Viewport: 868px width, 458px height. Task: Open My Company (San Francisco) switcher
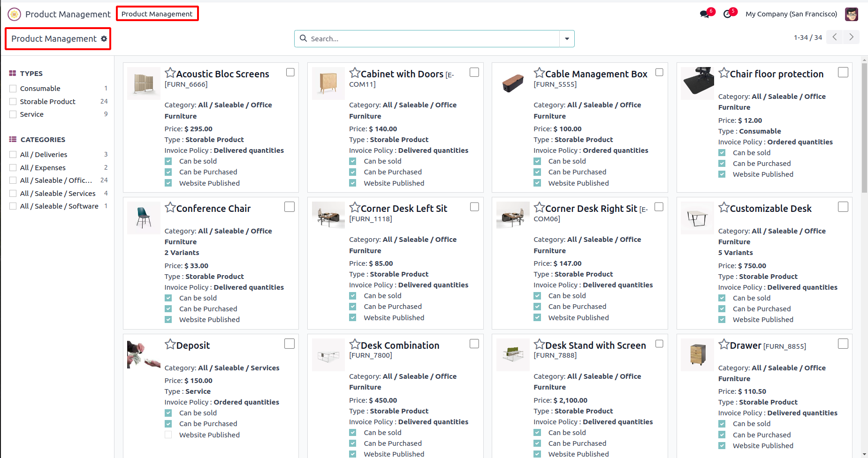coord(791,14)
